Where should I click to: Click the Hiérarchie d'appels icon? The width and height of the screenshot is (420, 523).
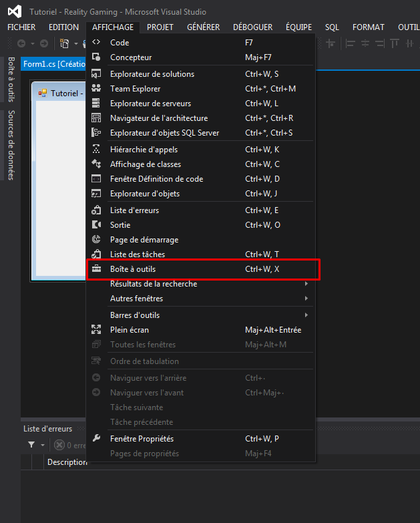point(96,149)
